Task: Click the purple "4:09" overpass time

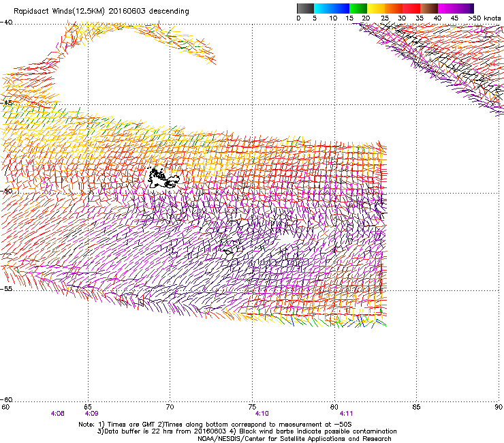Action: pos(92,414)
